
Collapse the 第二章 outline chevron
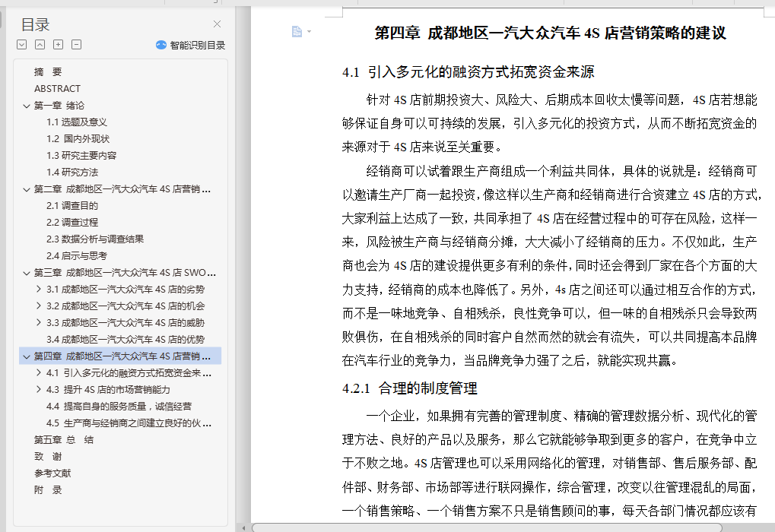click(27, 189)
